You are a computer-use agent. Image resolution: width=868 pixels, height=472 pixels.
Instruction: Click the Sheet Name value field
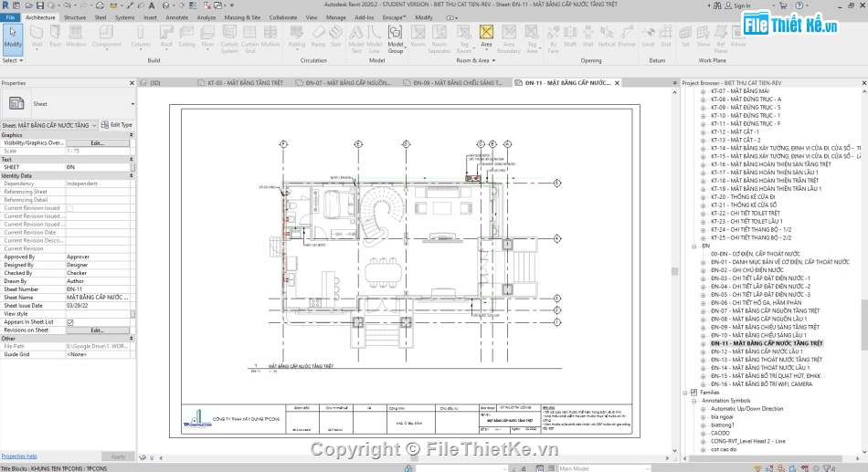tap(98, 298)
